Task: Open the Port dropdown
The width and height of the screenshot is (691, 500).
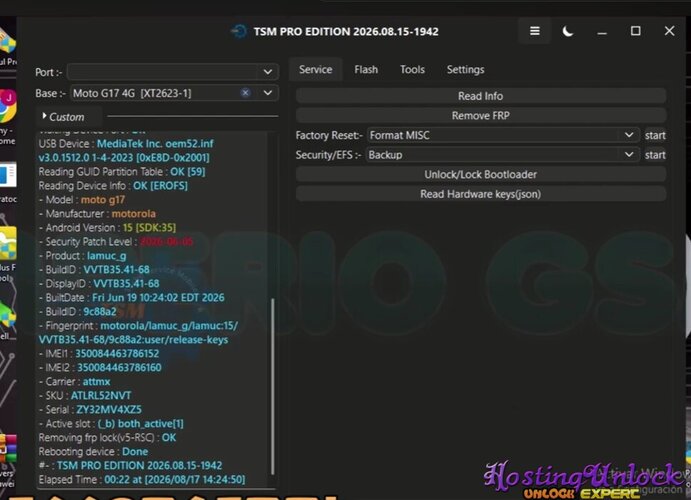Action: (x=173, y=72)
